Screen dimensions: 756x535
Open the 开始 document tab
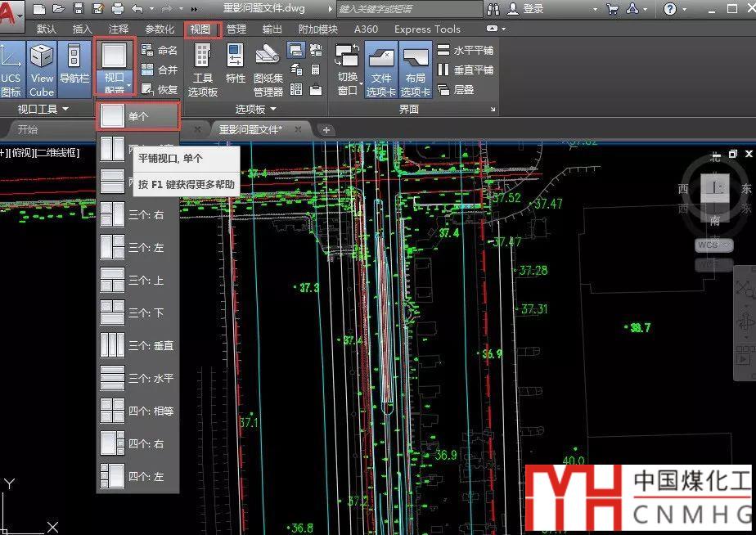28,129
